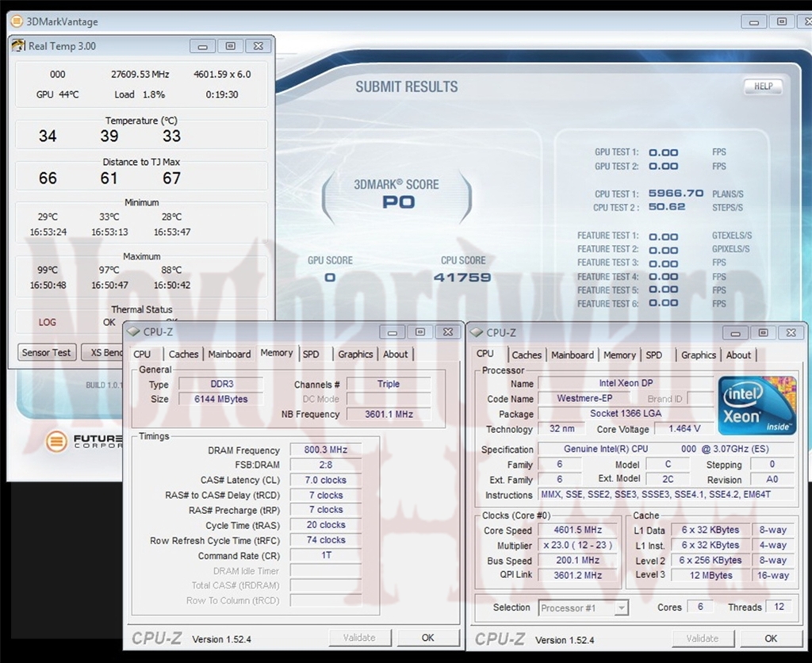Maximize the Real Temp window
The height and width of the screenshot is (663, 812).
pyautogui.click(x=231, y=46)
